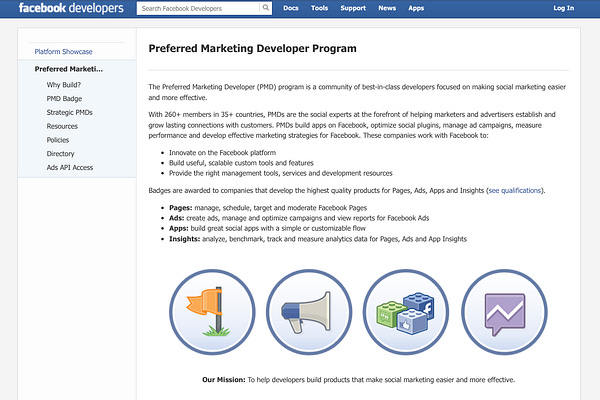Click the Preferred Marketing Developer Program heading

(x=253, y=49)
